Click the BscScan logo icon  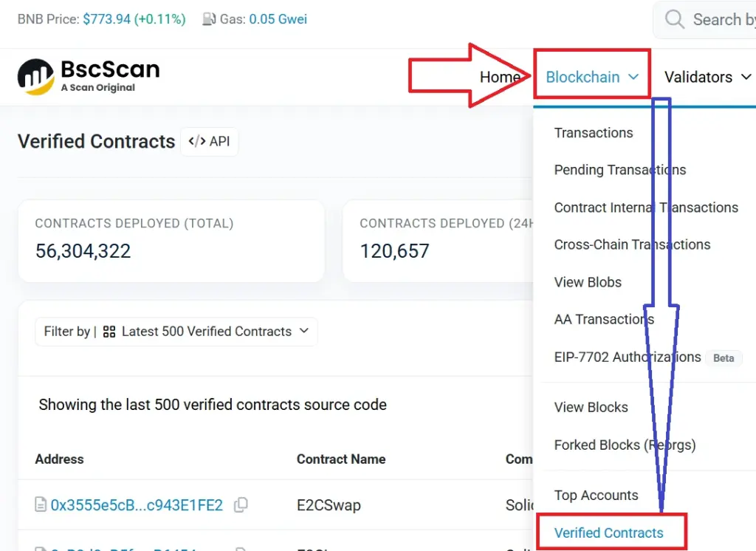click(x=35, y=77)
